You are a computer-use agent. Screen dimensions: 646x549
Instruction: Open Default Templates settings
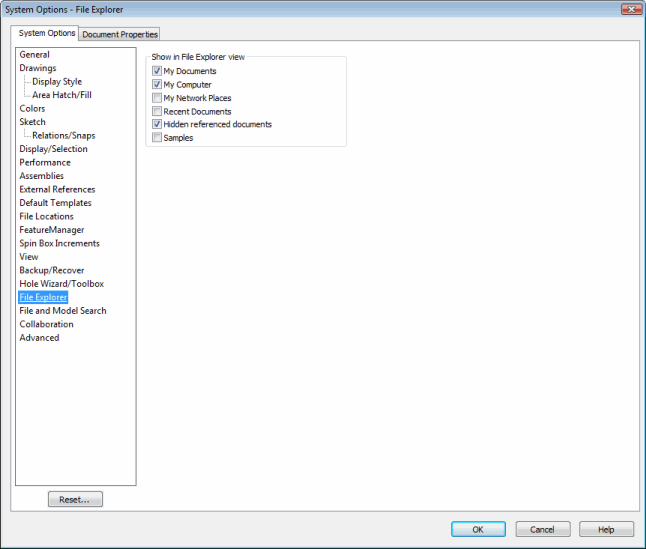point(56,203)
